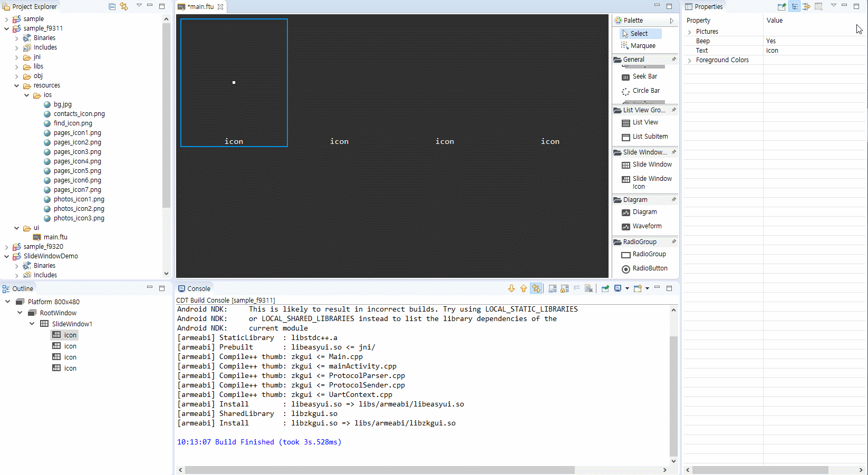Expand Foreground Colors property
The width and height of the screenshot is (868, 475).
tap(689, 61)
